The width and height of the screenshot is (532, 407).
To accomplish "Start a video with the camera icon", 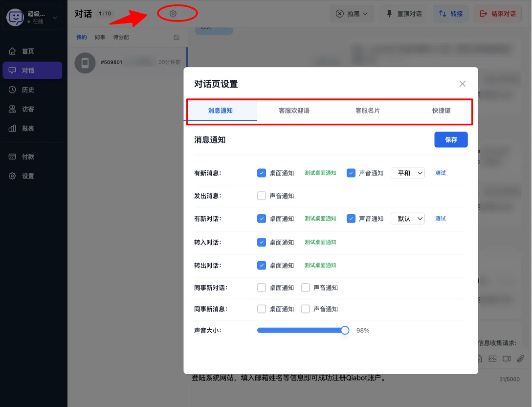I will point(507,358).
